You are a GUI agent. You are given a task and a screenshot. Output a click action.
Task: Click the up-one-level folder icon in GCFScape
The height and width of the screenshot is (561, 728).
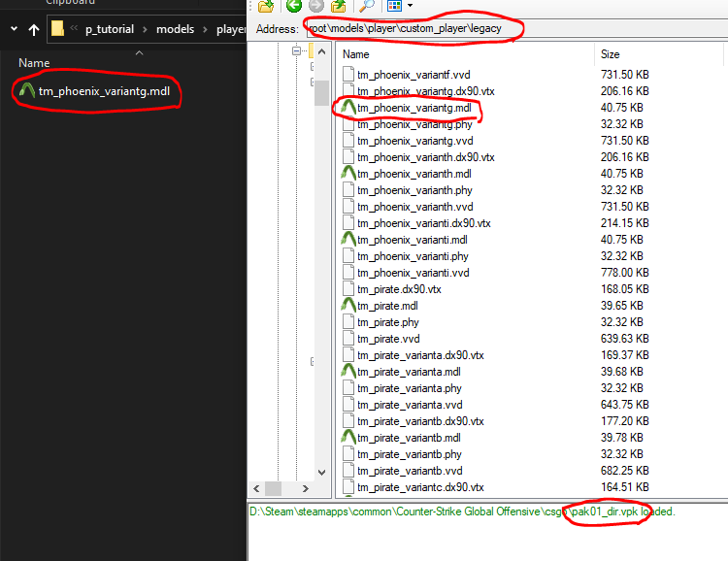tap(339, 6)
